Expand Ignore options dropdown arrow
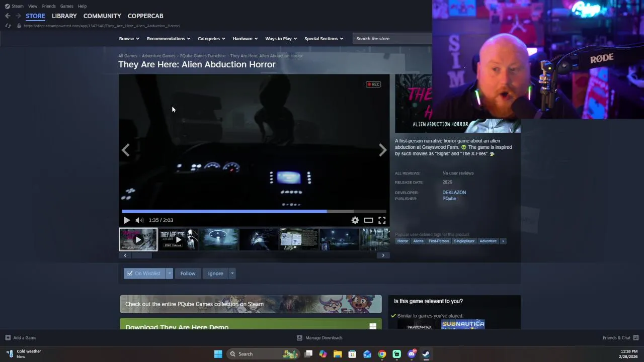Screen dimensions: 644x362 point(232,274)
